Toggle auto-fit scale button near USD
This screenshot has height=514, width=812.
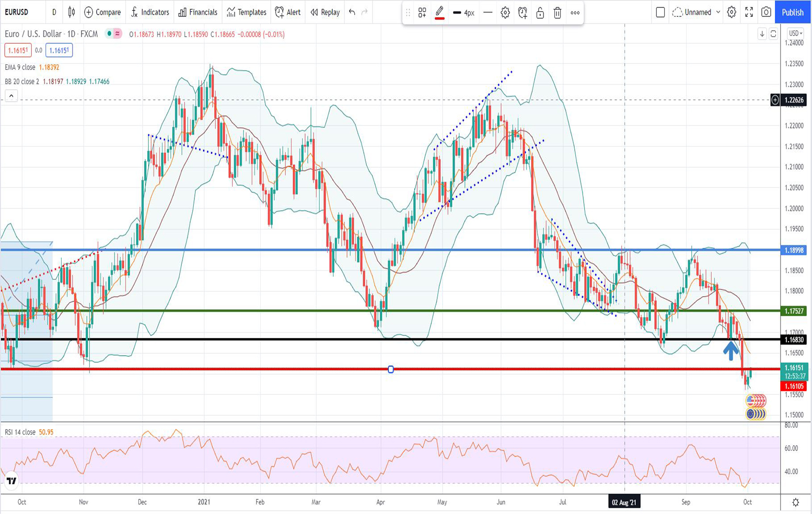click(773, 34)
